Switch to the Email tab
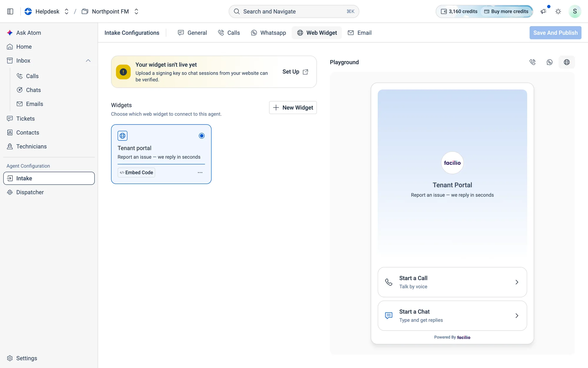 click(x=360, y=33)
